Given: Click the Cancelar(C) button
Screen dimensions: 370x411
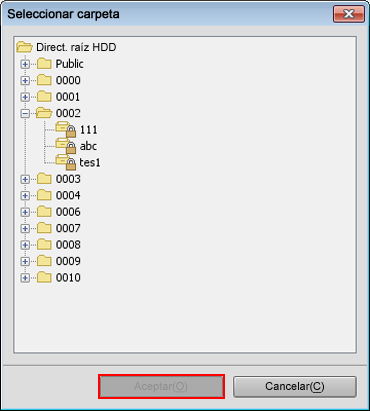Looking at the screenshot, I should (295, 387).
